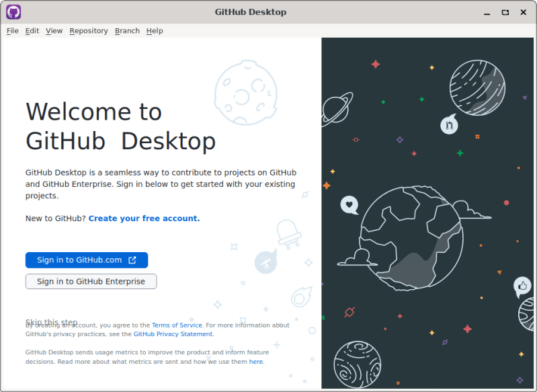Click Sign in to GitHub Enterprise button
This screenshot has height=392, width=537.
(x=91, y=281)
